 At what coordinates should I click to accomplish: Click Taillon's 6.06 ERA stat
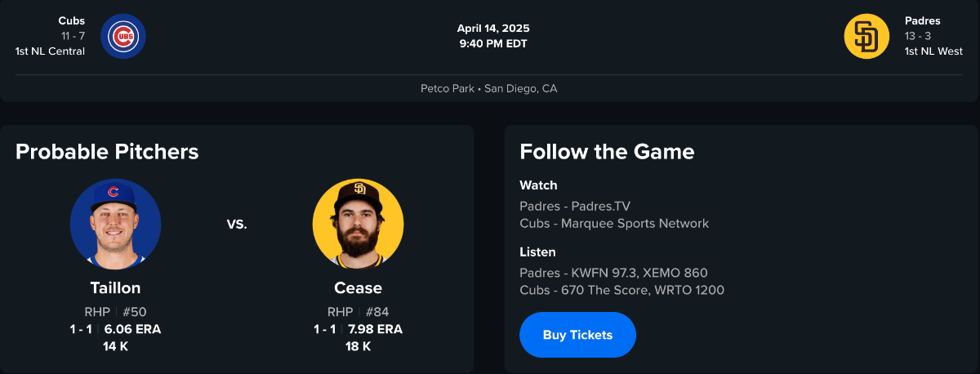132,330
